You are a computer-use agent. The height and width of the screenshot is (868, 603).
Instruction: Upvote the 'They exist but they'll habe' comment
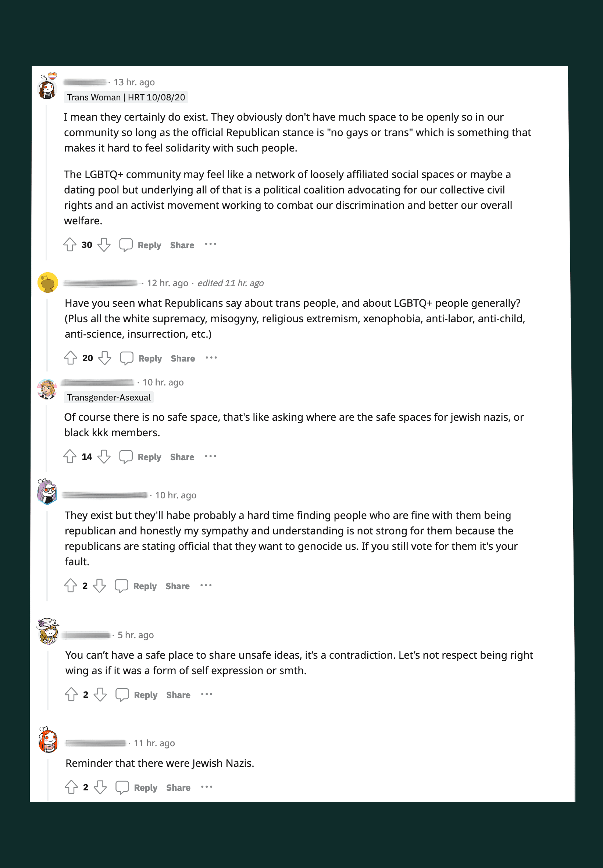click(x=71, y=586)
